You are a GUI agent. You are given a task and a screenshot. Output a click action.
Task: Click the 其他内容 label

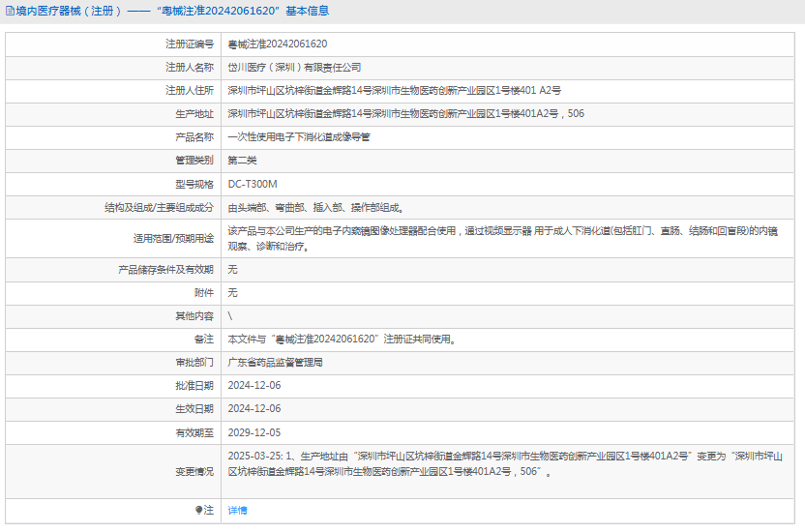click(194, 316)
